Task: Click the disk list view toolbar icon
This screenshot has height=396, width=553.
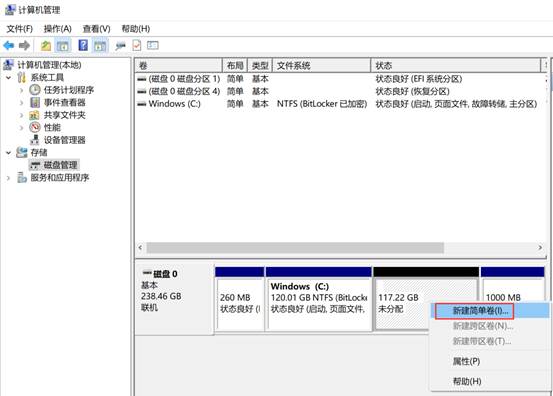Action: [x=153, y=45]
